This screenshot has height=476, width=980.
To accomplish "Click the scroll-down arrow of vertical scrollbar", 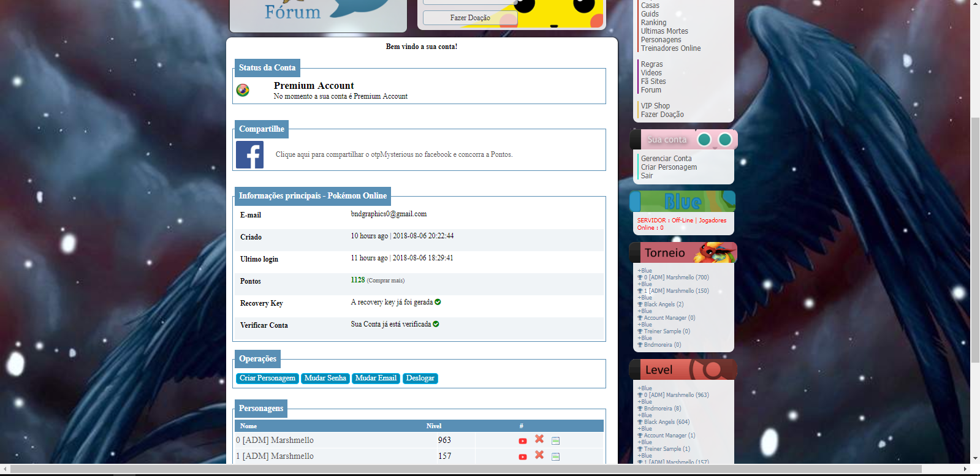I will click(x=975, y=458).
